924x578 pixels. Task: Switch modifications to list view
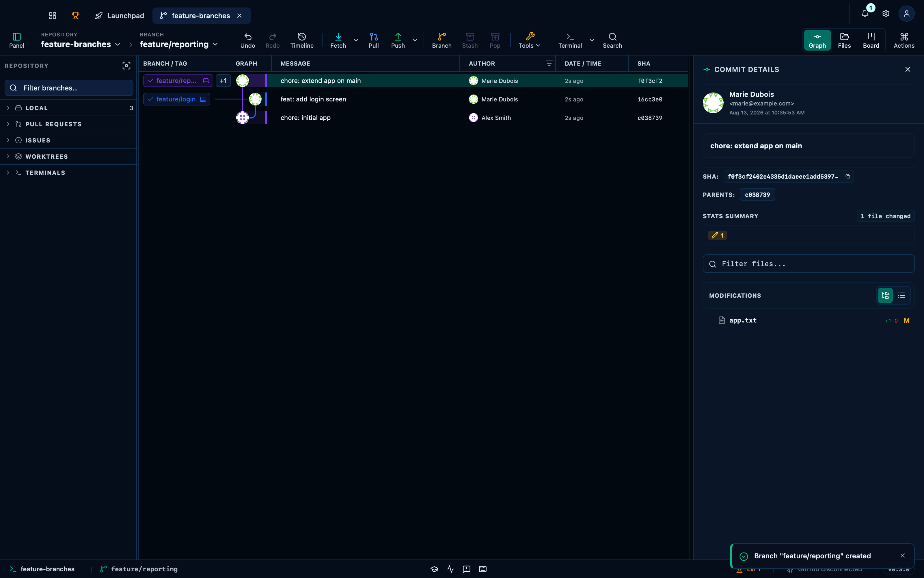point(901,295)
